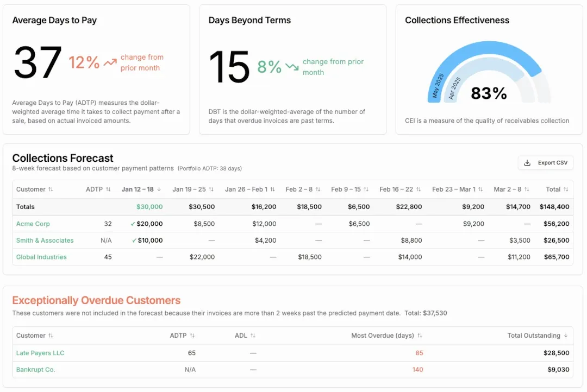Click Smith & Associates' $26,500 total
Screen dimensions: 587x392
pos(557,241)
